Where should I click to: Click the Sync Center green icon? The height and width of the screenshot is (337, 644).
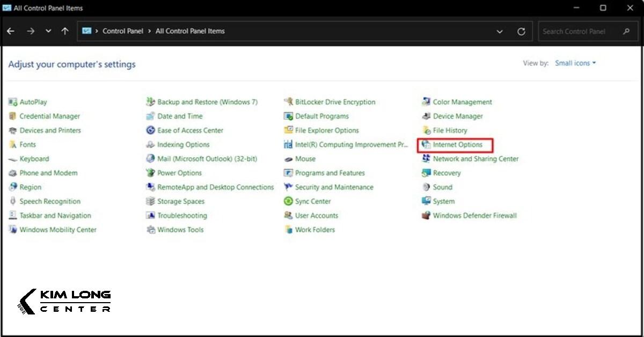pyautogui.click(x=288, y=202)
